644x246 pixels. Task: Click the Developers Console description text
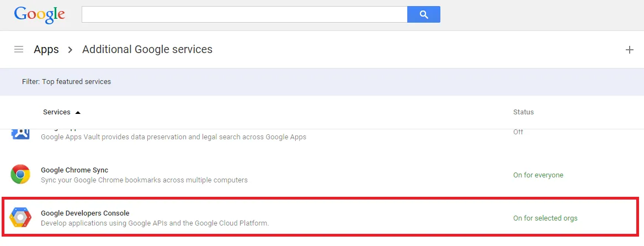[x=155, y=223]
